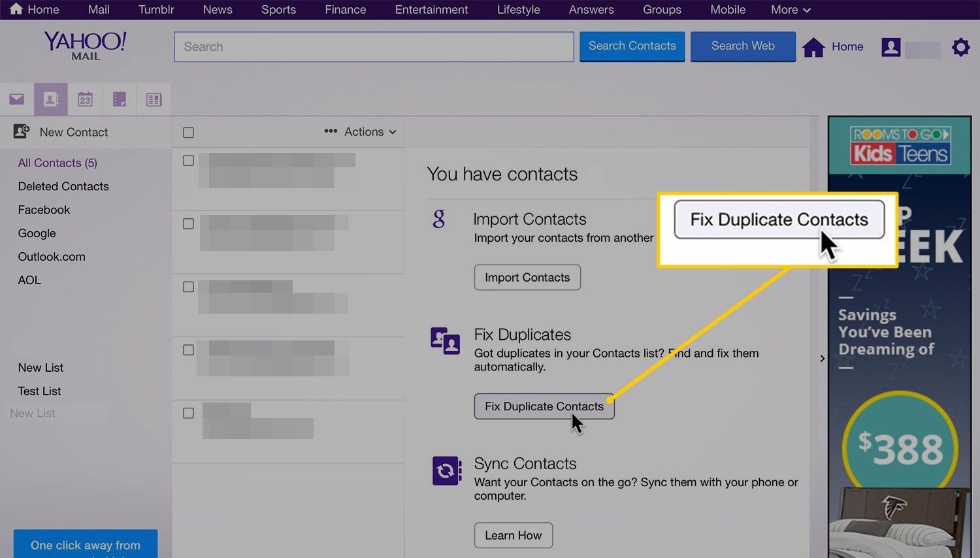This screenshot has width=980, height=558.
Task: Open the Test List
Action: pos(39,391)
